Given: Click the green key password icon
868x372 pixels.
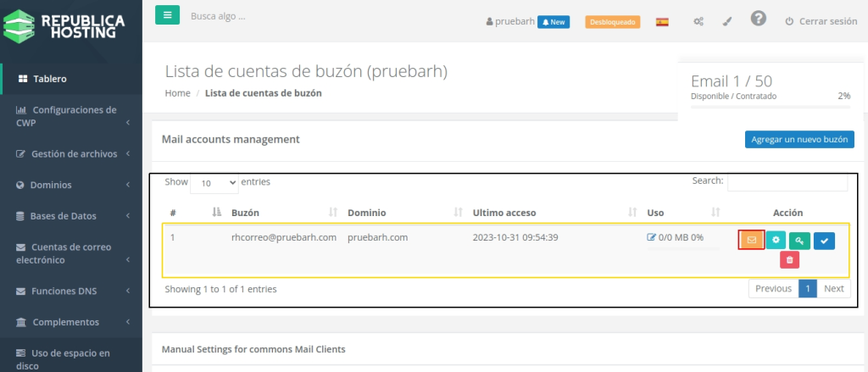Looking at the screenshot, I should 799,241.
